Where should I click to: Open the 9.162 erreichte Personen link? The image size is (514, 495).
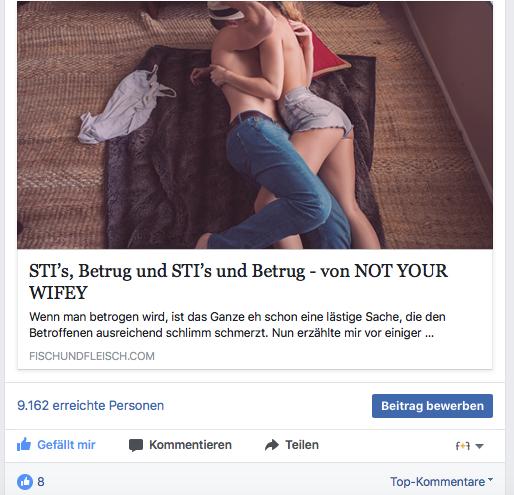tap(90, 406)
